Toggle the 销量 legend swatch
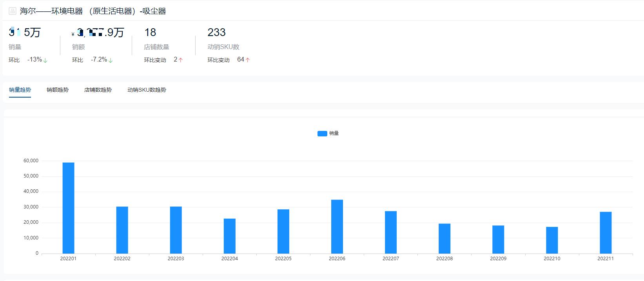 (x=322, y=134)
